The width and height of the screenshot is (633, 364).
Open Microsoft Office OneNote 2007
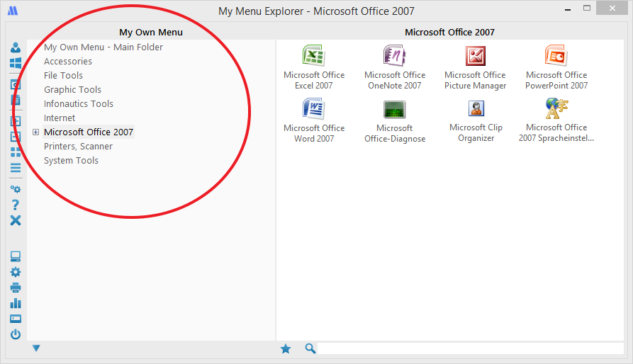click(394, 68)
